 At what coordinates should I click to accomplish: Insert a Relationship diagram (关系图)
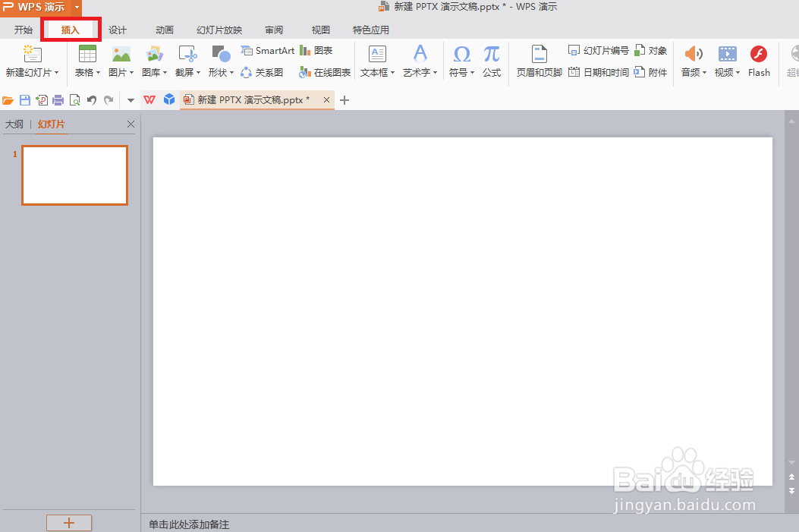pyautogui.click(x=262, y=72)
